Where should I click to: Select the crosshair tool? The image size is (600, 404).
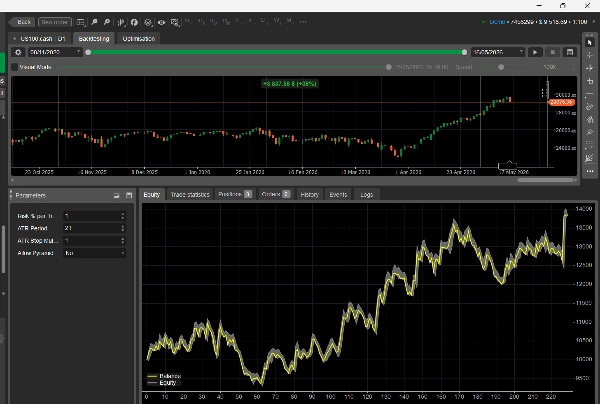point(590,55)
